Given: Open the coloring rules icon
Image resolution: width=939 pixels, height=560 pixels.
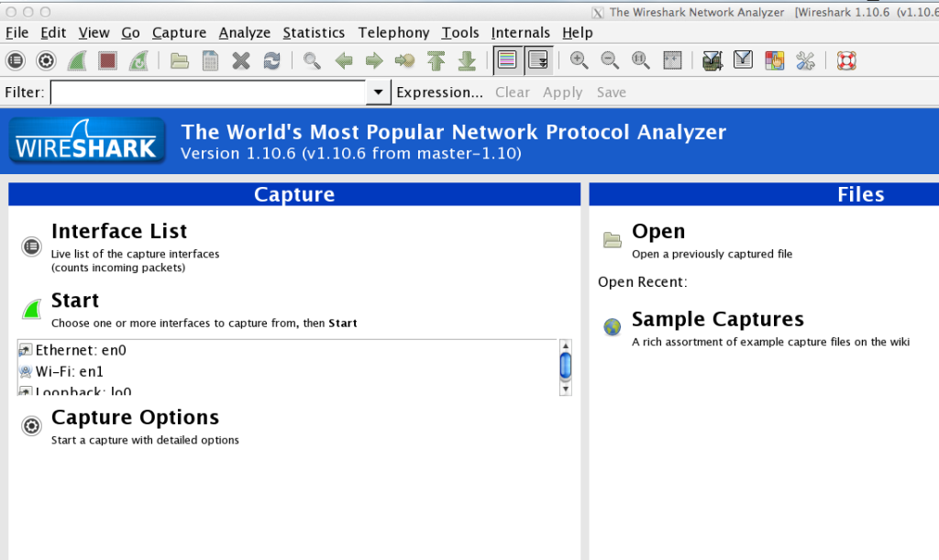Looking at the screenshot, I should (775, 61).
